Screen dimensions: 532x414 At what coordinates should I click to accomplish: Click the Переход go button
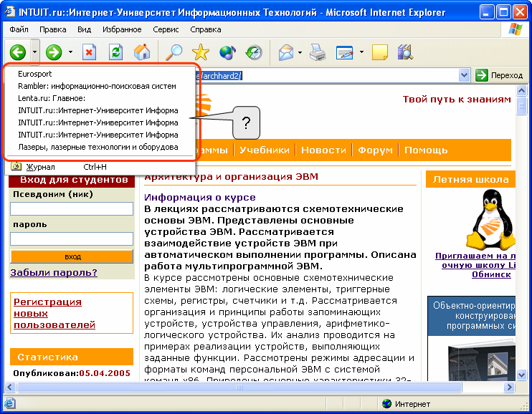point(499,75)
